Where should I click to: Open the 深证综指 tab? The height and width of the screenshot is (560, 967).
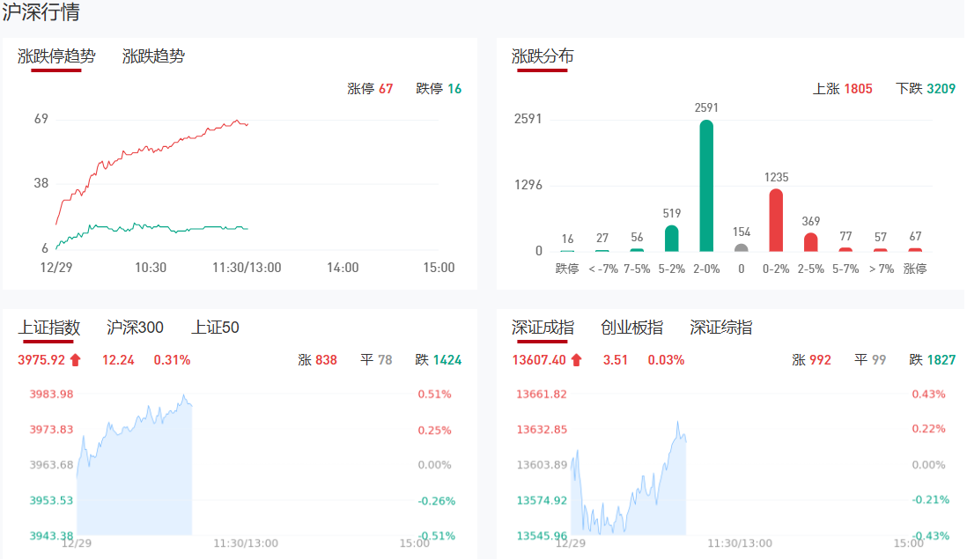point(720,328)
